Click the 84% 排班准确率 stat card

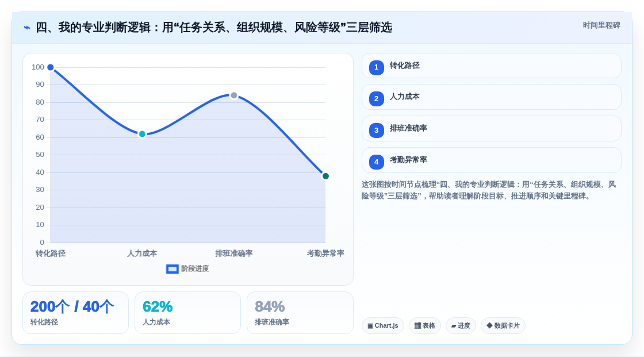click(300, 313)
